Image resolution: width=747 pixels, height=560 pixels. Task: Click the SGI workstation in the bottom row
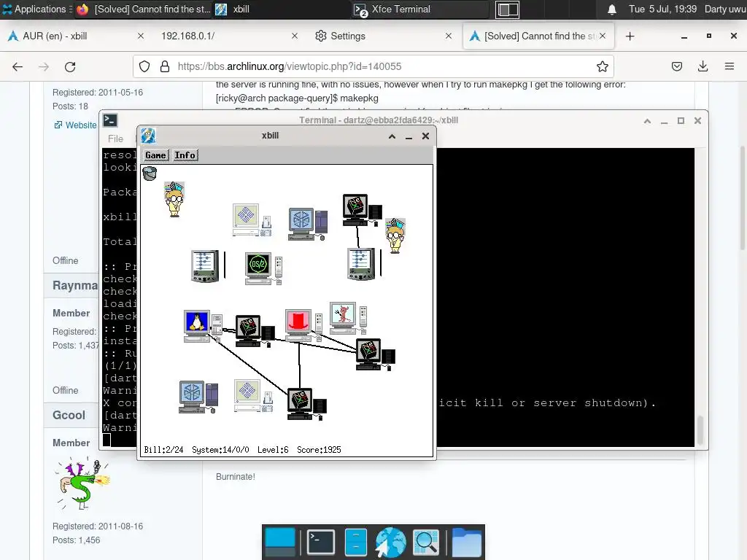click(x=198, y=397)
